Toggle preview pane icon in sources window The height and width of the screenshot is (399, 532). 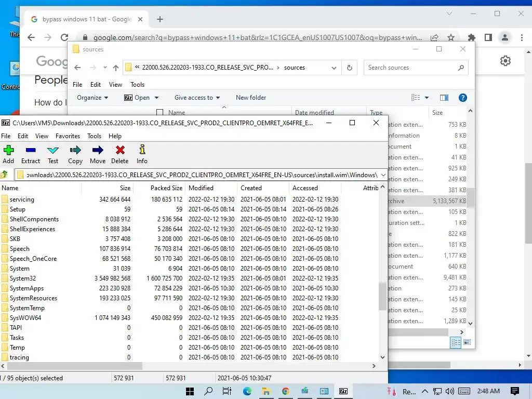(444, 98)
